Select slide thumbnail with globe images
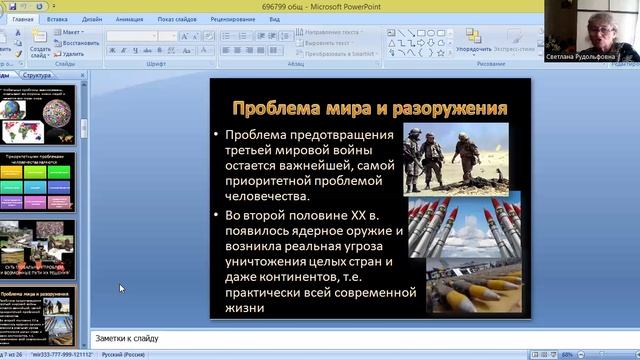640x360 pixels. tap(38, 115)
